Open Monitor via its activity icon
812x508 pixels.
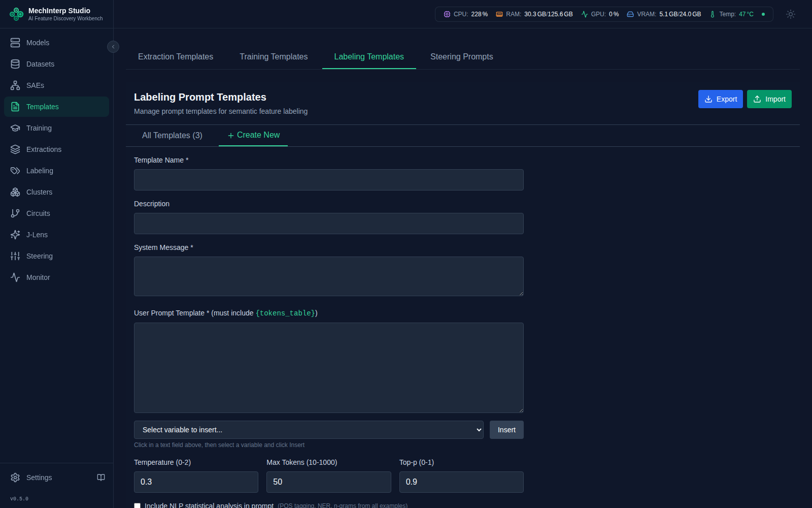[x=15, y=277]
